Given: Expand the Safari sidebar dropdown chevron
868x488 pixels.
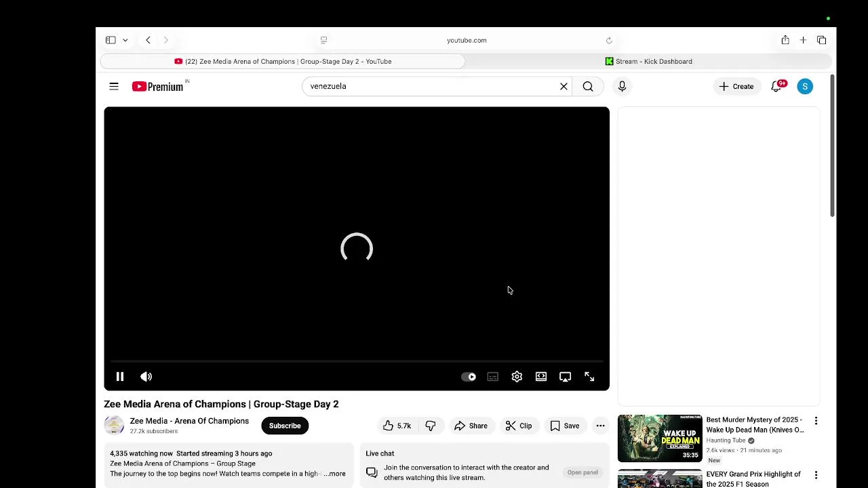Looking at the screenshot, I should click(x=125, y=40).
